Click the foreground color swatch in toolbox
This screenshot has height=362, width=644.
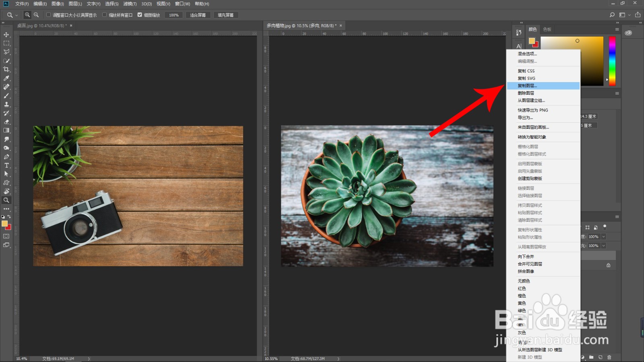pos(4,224)
